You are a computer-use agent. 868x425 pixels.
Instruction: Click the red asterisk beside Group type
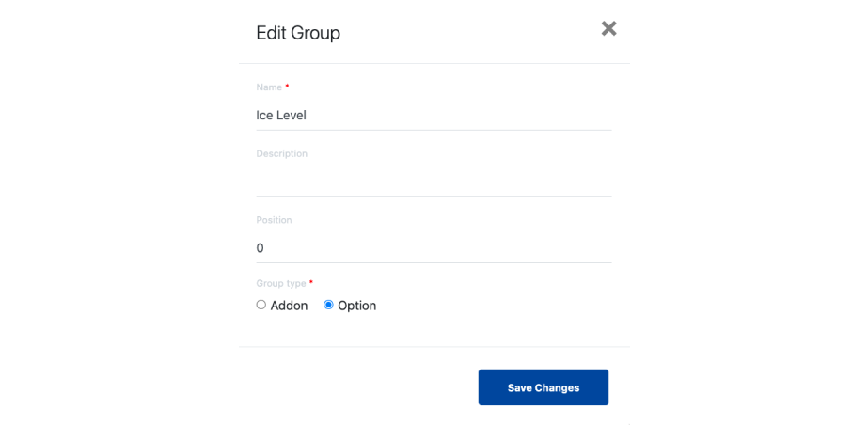coord(310,282)
